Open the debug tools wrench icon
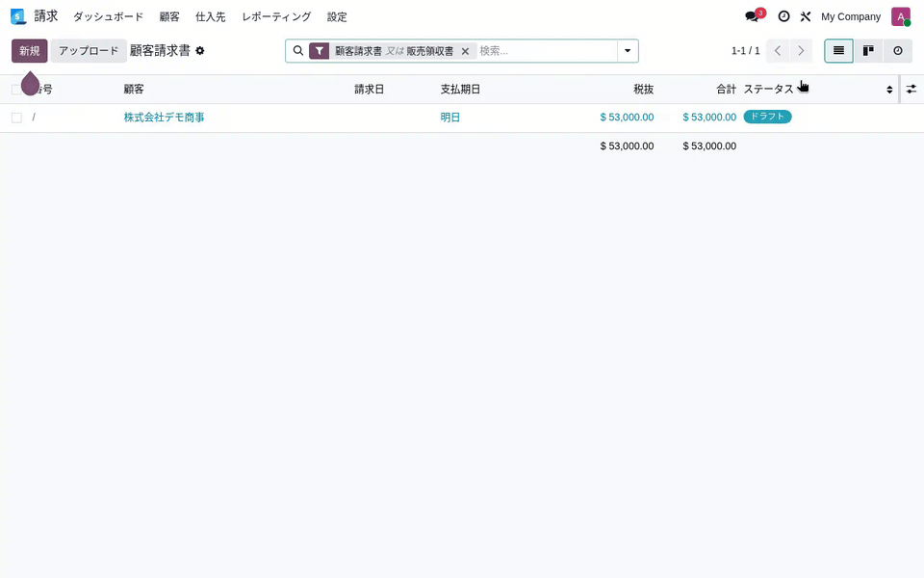This screenshot has height=578, width=924. [806, 16]
